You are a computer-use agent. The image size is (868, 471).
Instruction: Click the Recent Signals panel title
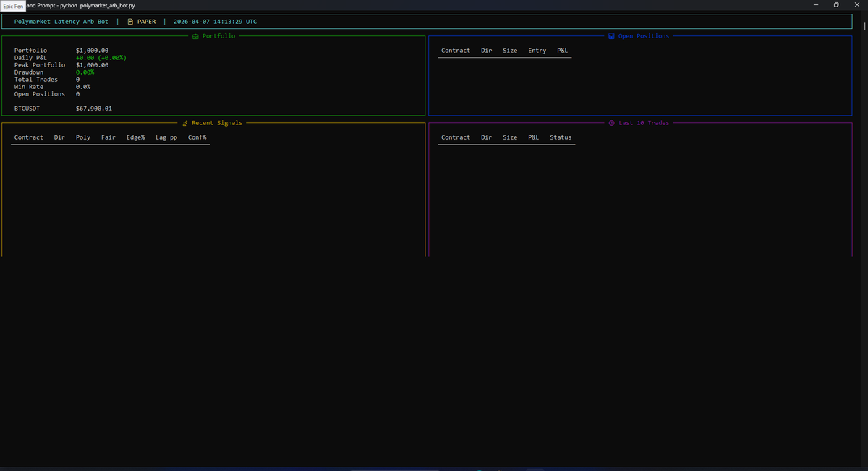[x=217, y=123]
